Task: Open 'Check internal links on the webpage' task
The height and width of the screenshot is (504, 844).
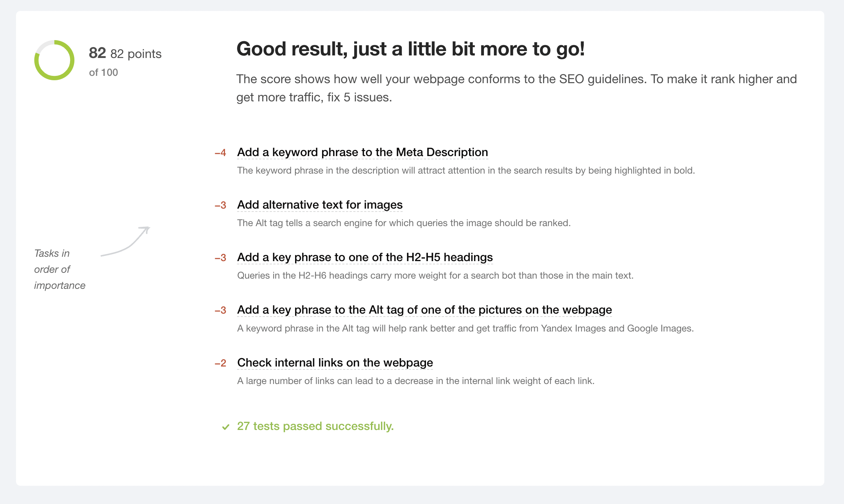Action: pos(335,363)
